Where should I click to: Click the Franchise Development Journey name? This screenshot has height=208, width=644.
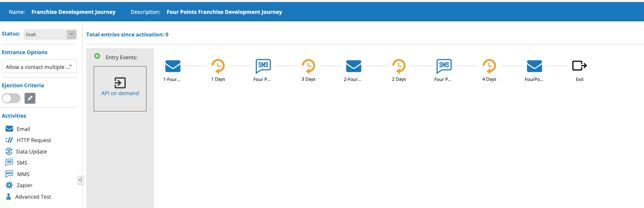[x=74, y=12]
